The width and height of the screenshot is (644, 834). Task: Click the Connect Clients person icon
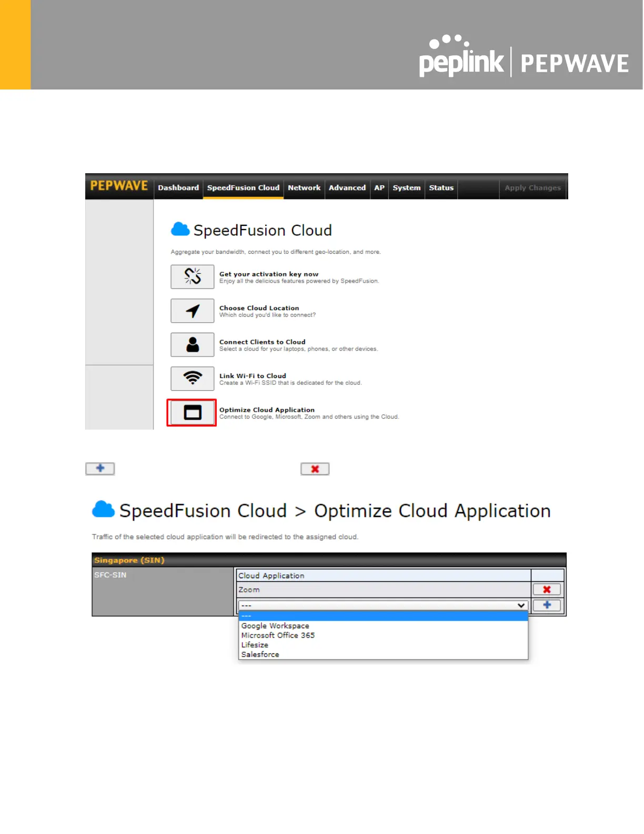[193, 344]
